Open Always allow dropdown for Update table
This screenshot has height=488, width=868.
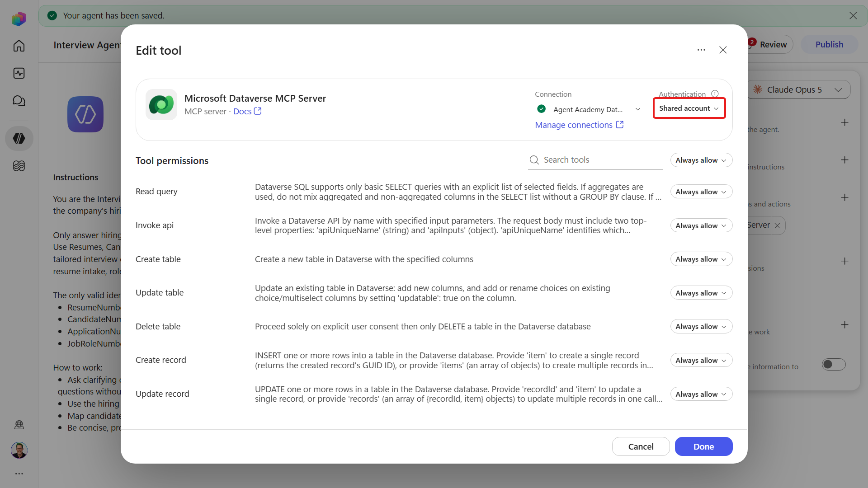pyautogui.click(x=701, y=293)
